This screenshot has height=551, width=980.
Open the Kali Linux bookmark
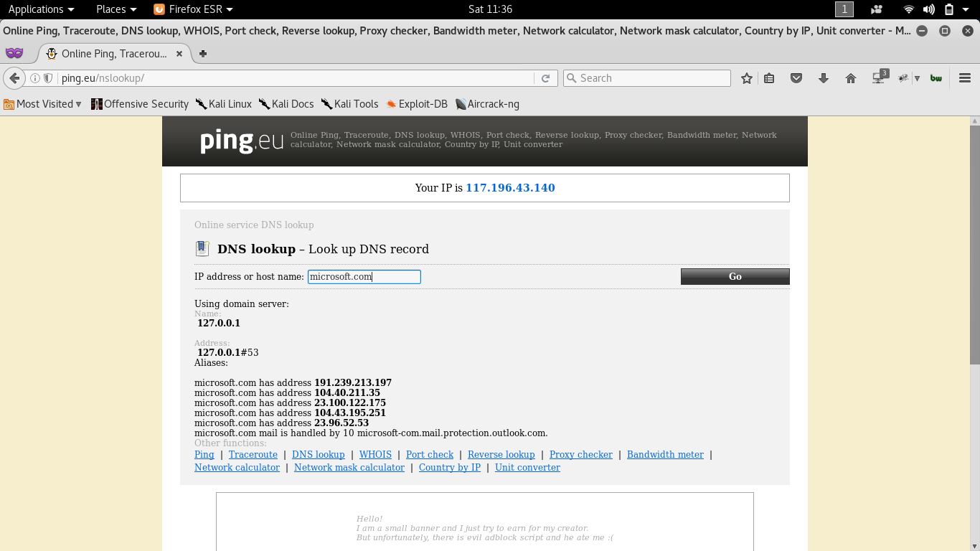[224, 104]
